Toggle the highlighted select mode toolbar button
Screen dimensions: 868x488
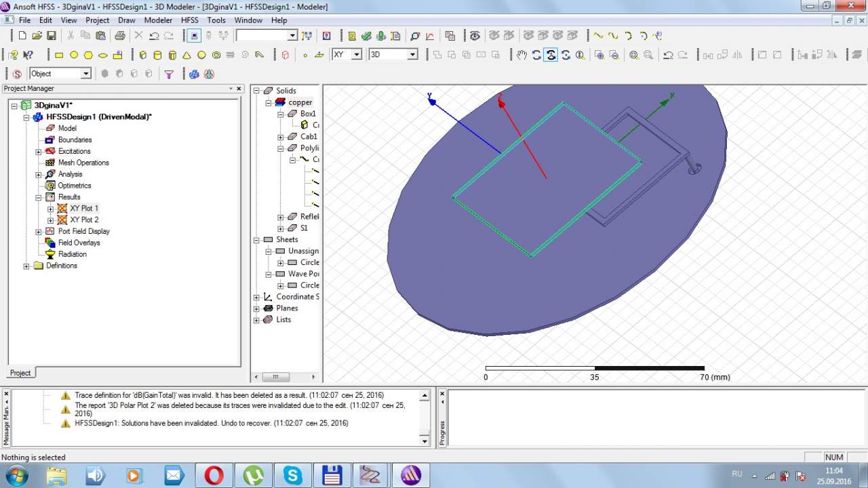pyautogui.click(x=194, y=36)
